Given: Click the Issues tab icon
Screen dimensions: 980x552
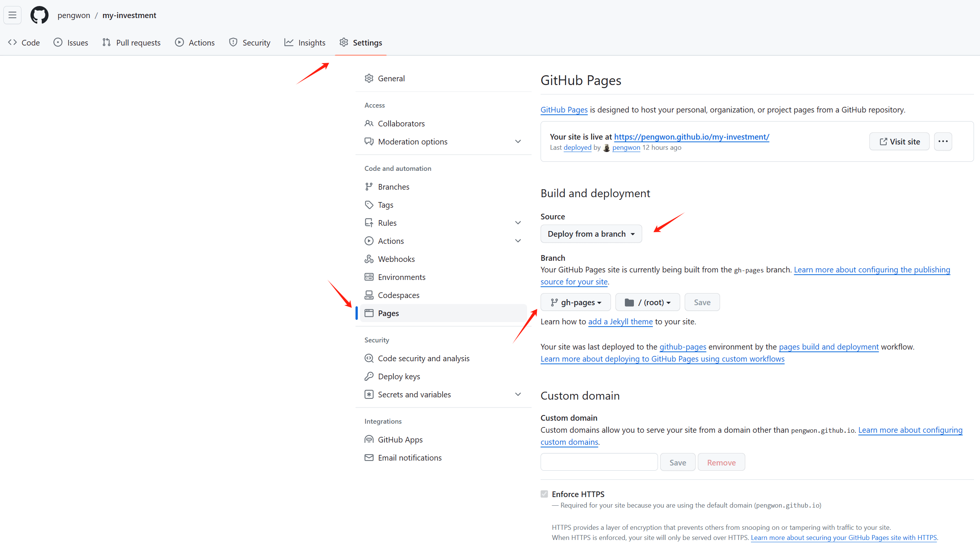Looking at the screenshot, I should coord(59,43).
